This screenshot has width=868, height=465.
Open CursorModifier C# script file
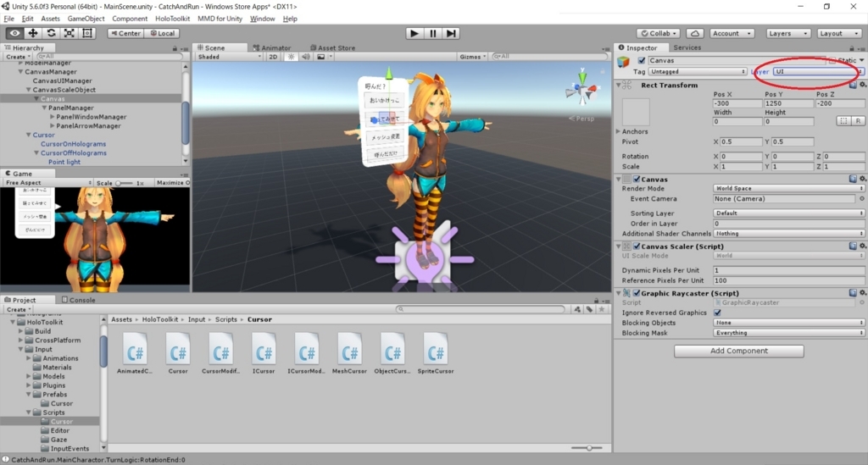[220, 352]
